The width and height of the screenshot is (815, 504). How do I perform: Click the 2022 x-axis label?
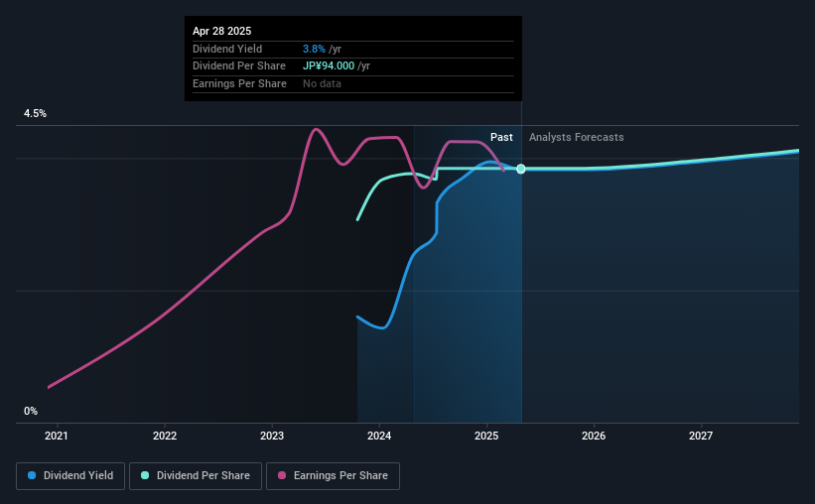tap(165, 436)
